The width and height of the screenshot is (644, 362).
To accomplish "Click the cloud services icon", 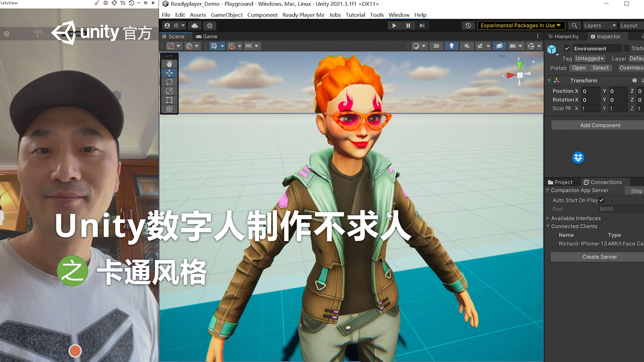I will 195,25.
